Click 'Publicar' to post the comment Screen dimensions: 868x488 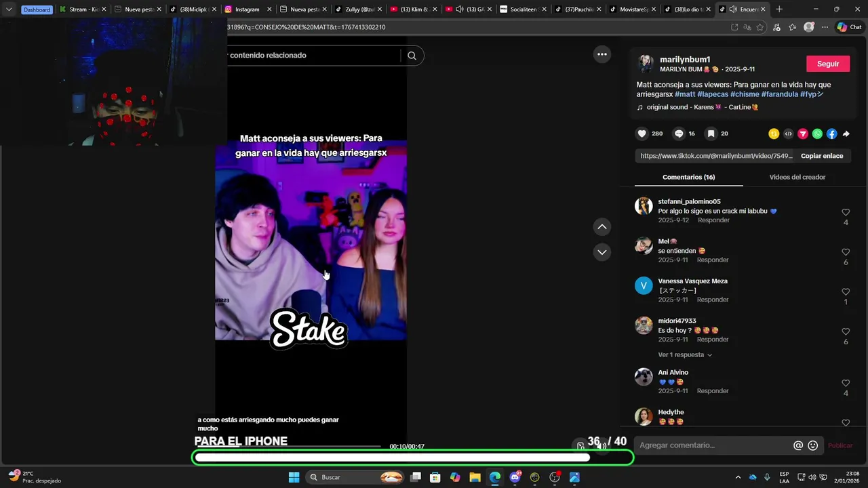click(840, 445)
